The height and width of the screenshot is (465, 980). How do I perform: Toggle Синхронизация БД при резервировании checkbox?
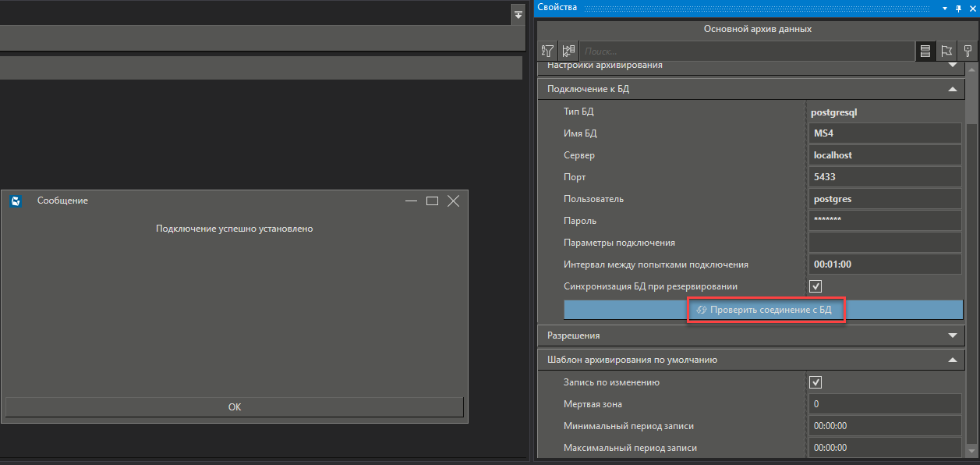tap(816, 286)
